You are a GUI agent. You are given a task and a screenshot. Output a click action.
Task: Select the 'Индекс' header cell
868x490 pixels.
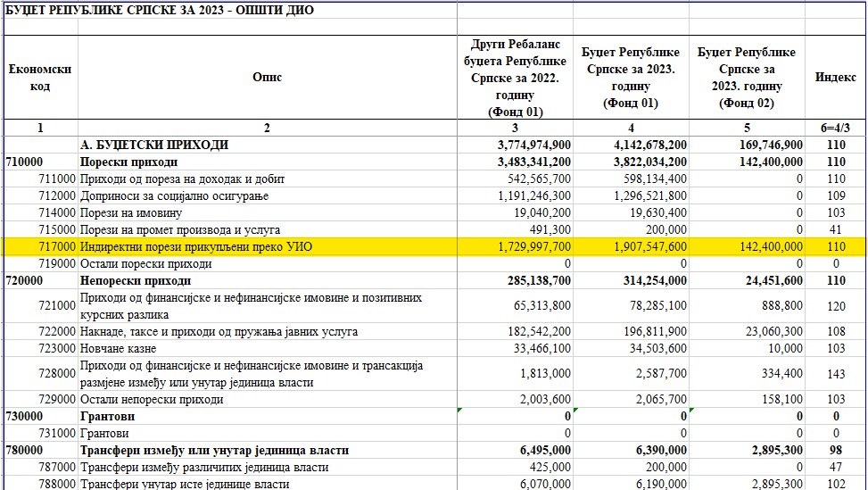[x=835, y=78]
